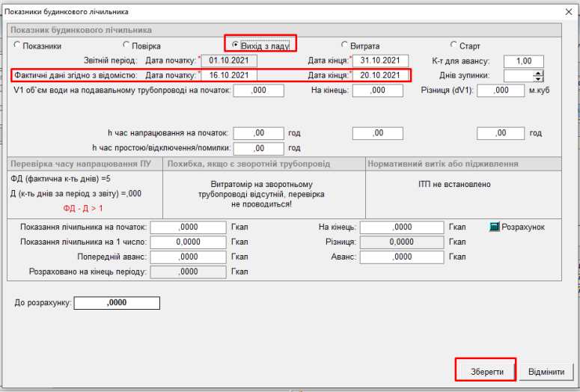Focus the fact data Дата початку field 16.10.2021
The width and height of the screenshot is (580, 392).
pos(230,76)
